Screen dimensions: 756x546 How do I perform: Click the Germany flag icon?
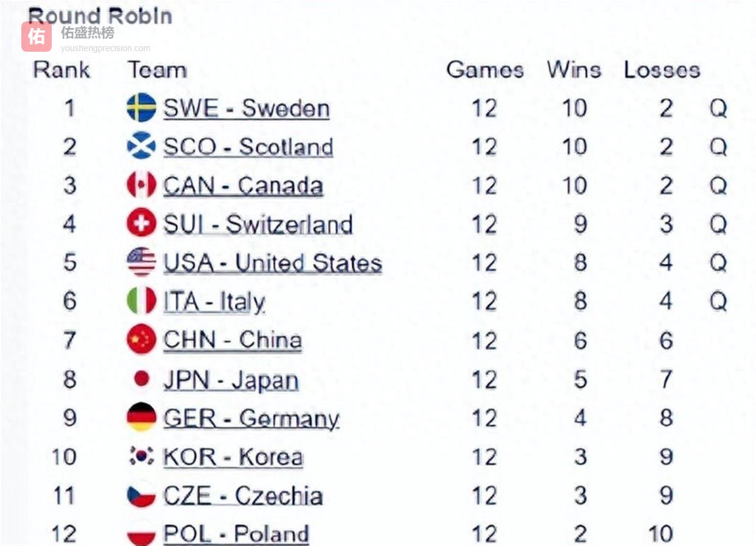[141, 418]
